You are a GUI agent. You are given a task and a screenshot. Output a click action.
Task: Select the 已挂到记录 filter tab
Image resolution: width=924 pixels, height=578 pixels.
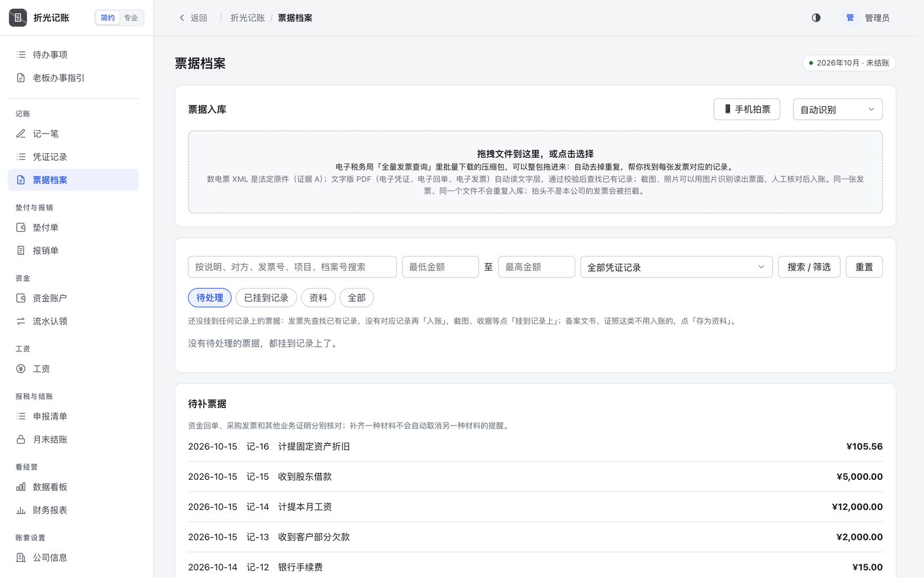point(266,298)
